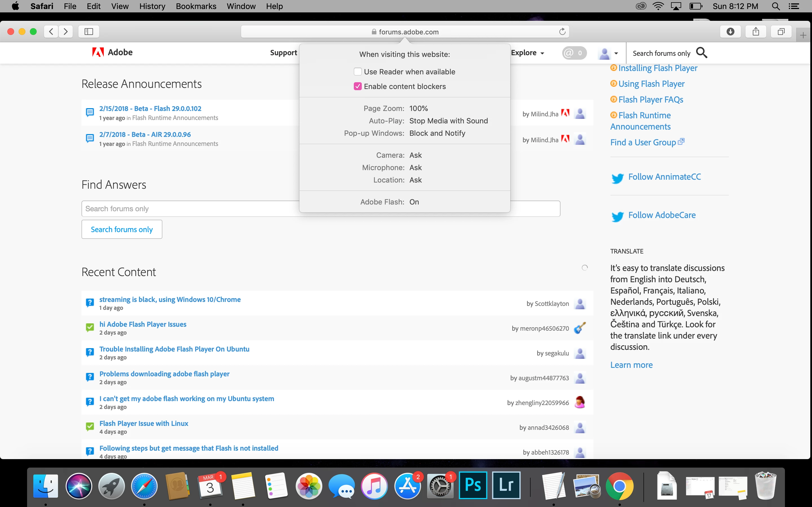This screenshot has height=507, width=812.
Task: Open the History menu
Action: (152, 6)
